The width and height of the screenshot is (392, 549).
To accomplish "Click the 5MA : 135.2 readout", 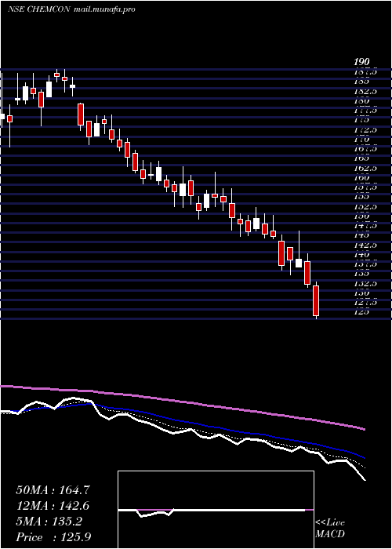I will coord(49,522).
